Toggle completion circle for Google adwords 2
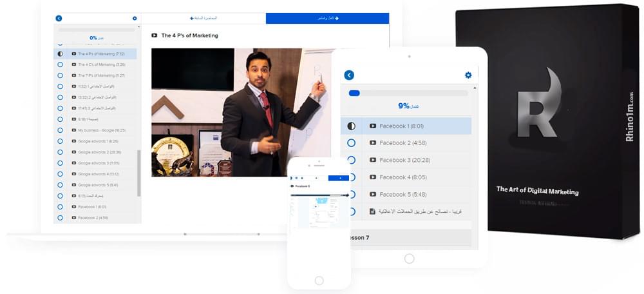This screenshot has height=294, width=644. (60, 152)
